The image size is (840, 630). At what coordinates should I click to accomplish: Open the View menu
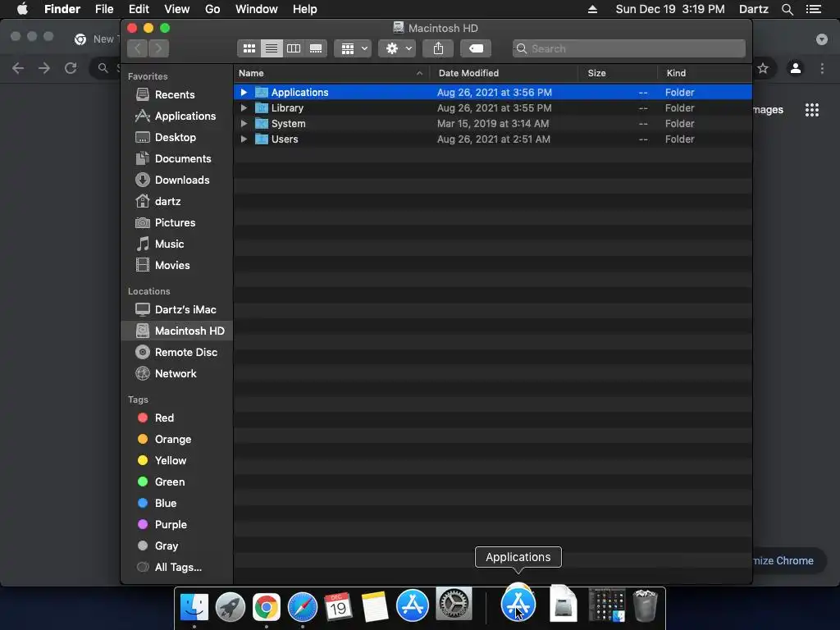[x=177, y=9]
